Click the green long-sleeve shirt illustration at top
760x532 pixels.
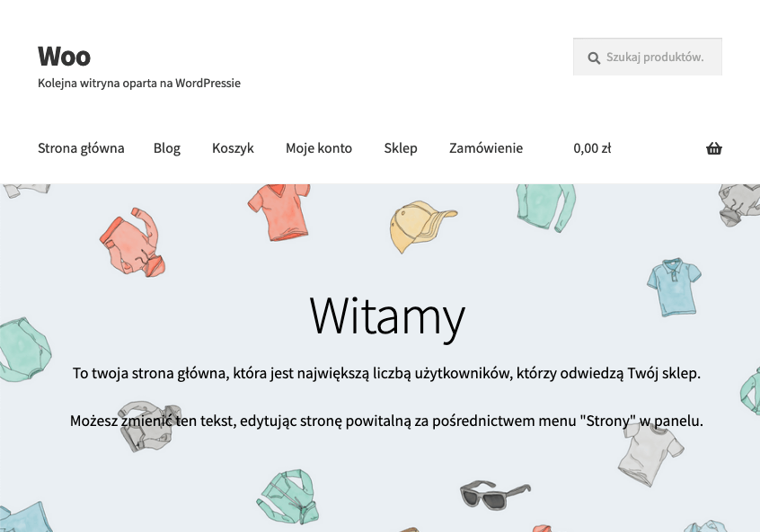pos(546,208)
